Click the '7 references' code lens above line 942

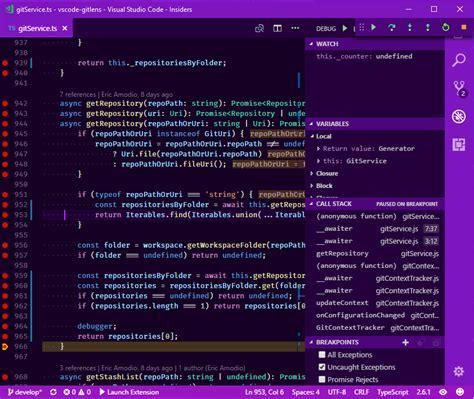click(78, 95)
